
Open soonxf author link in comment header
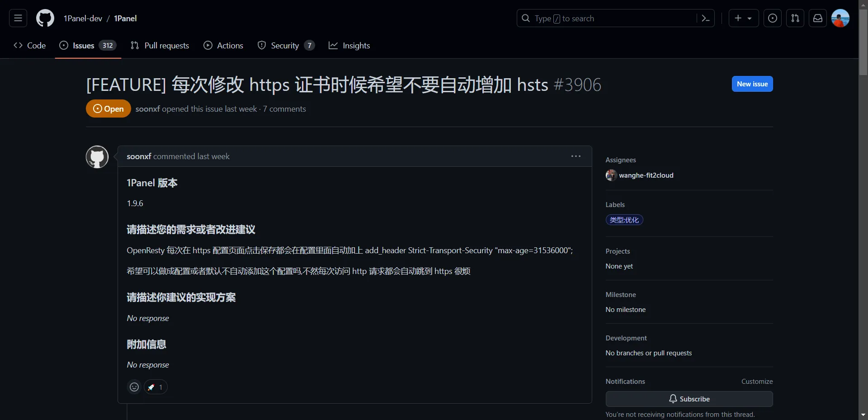click(x=139, y=156)
